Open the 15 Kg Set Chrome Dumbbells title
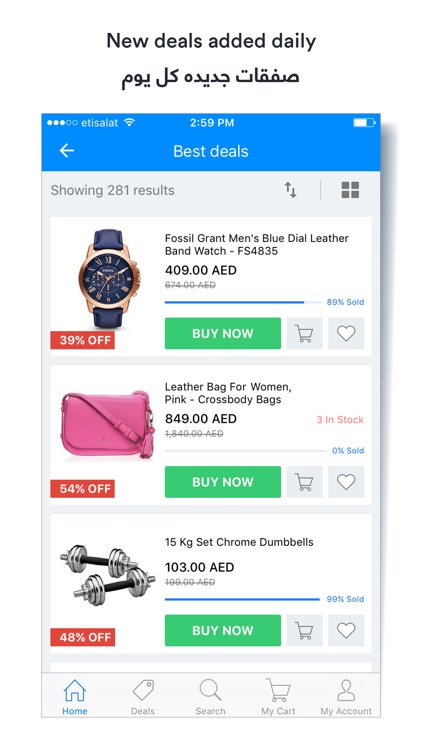This screenshot has height=750, width=422. point(239,542)
